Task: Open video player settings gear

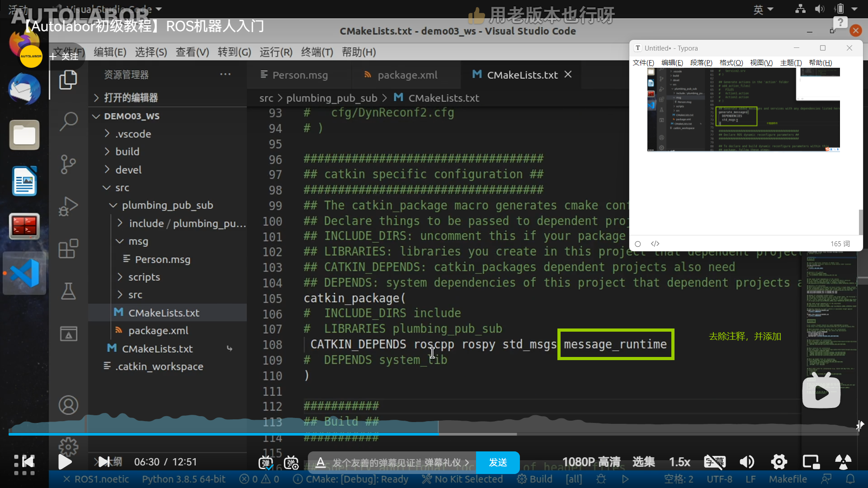Action: [x=779, y=462]
